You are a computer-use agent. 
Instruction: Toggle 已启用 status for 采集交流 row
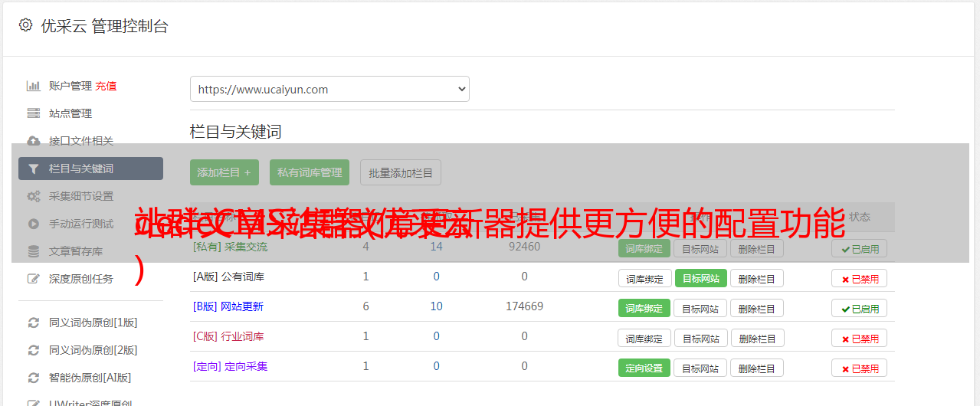click(860, 248)
